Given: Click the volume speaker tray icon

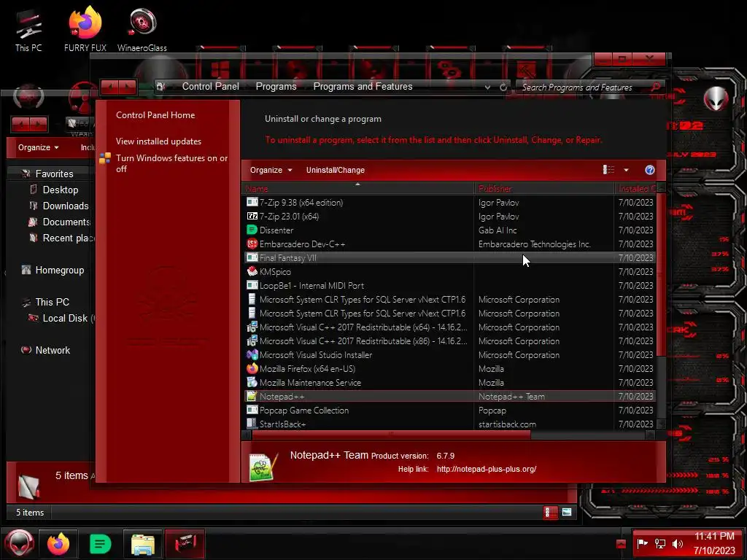Looking at the screenshot, I should [678, 543].
